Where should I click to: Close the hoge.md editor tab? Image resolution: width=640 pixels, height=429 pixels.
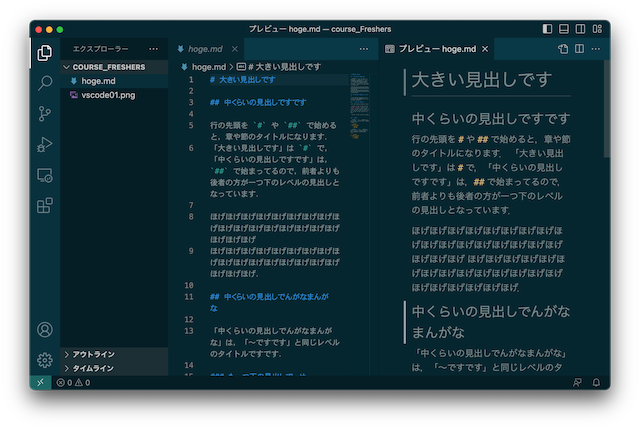pyautogui.click(x=235, y=49)
